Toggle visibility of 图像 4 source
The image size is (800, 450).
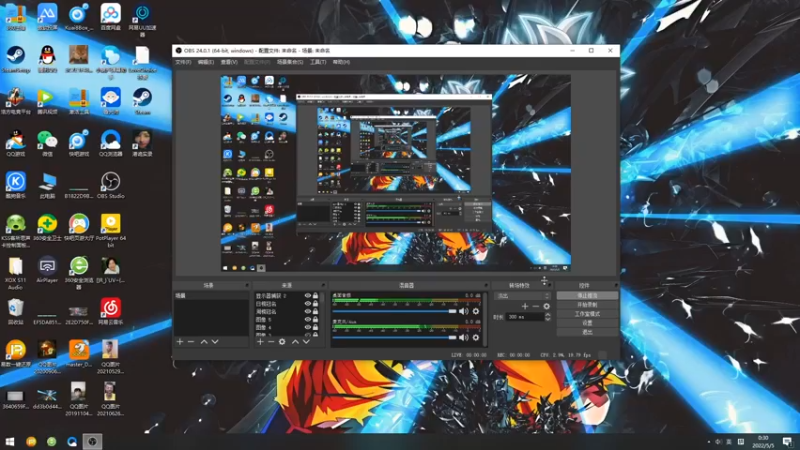pyautogui.click(x=308, y=327)
